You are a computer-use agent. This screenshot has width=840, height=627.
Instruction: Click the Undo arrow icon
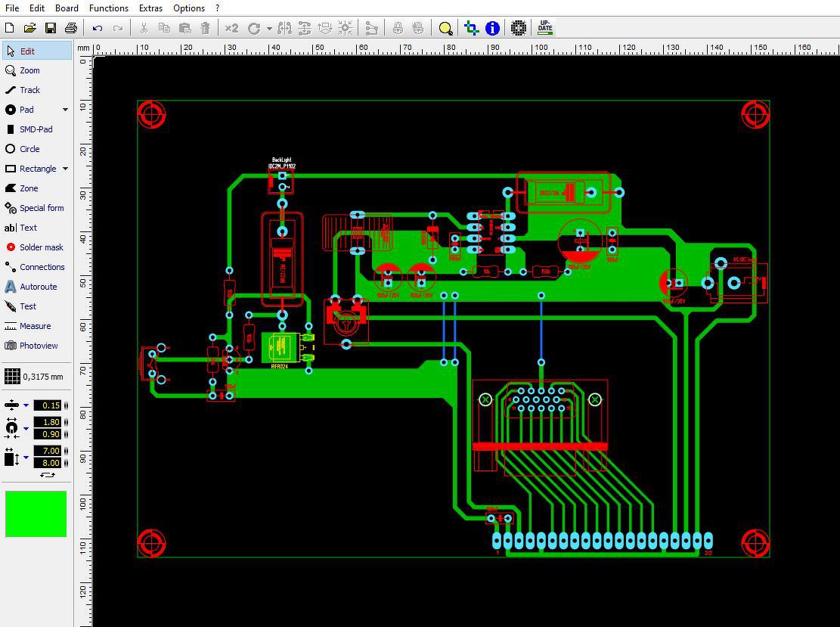97,28
